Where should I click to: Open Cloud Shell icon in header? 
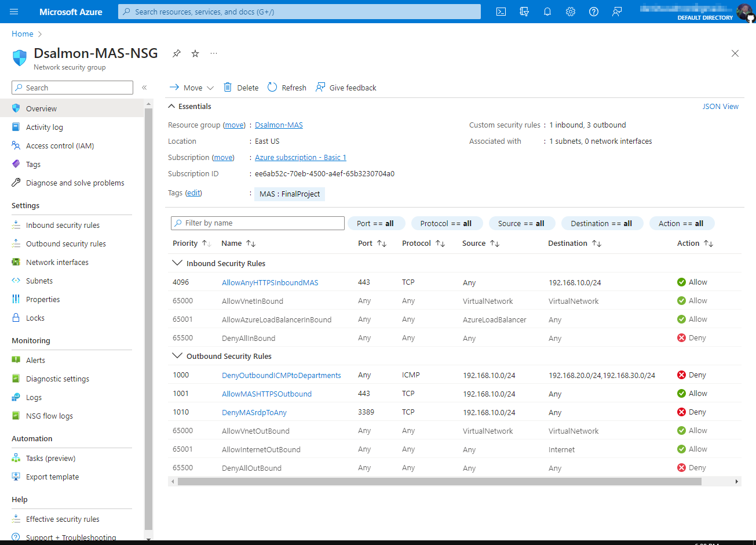coord(501,12)
